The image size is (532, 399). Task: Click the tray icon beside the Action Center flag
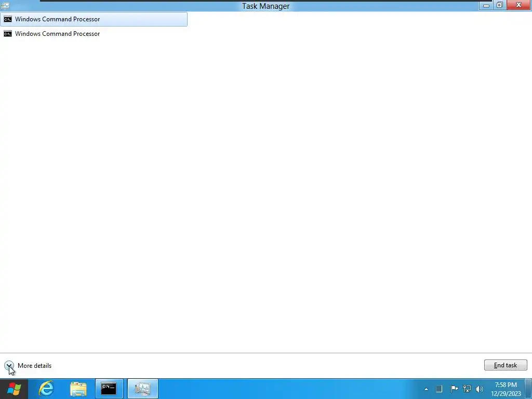coord(439,389)
